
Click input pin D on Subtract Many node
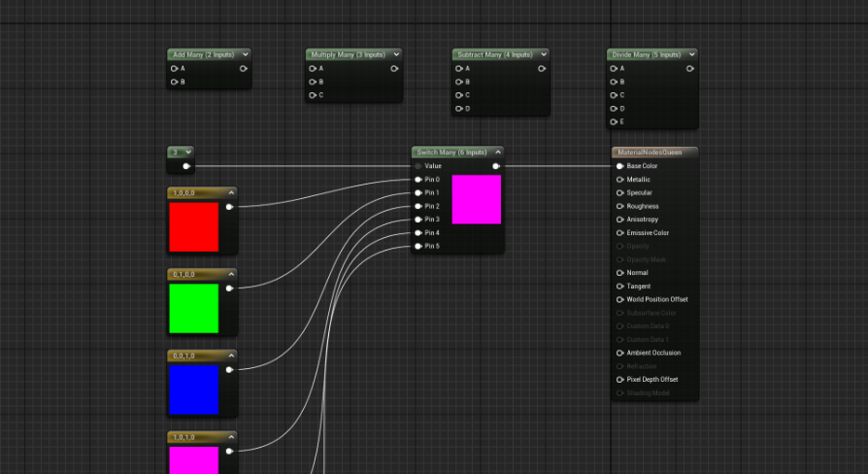click(x=458, y=109)
